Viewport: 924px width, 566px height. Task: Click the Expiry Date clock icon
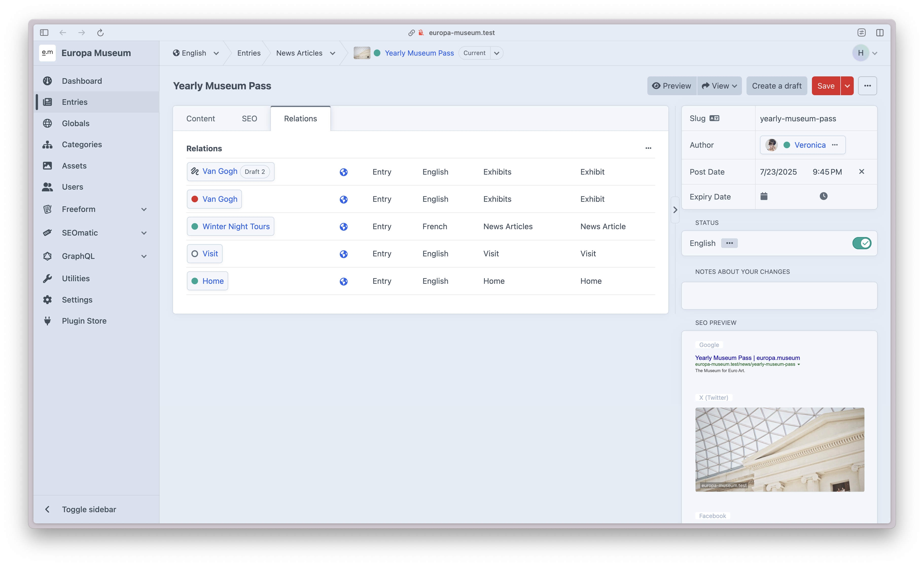823,196
